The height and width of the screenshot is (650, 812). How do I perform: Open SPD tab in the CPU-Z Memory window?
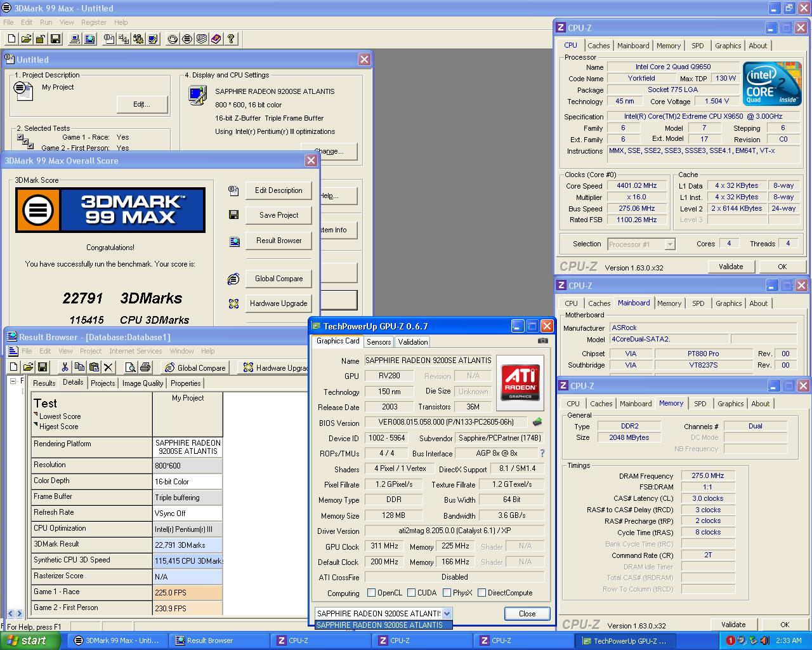tap(700, 404)
